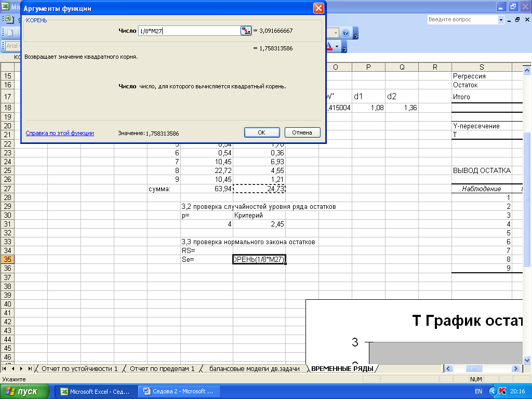Select the row 35 header
Image resolution: width=532 pixels, height=399 pixels.
coord(7,260)
